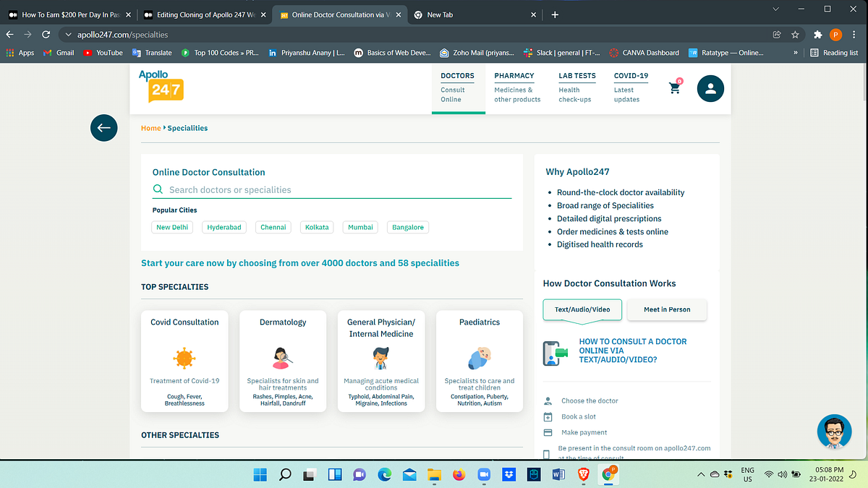Click the Apollo 24|7 logo
This screenshot has width=868, height=488.
[161, 87]
